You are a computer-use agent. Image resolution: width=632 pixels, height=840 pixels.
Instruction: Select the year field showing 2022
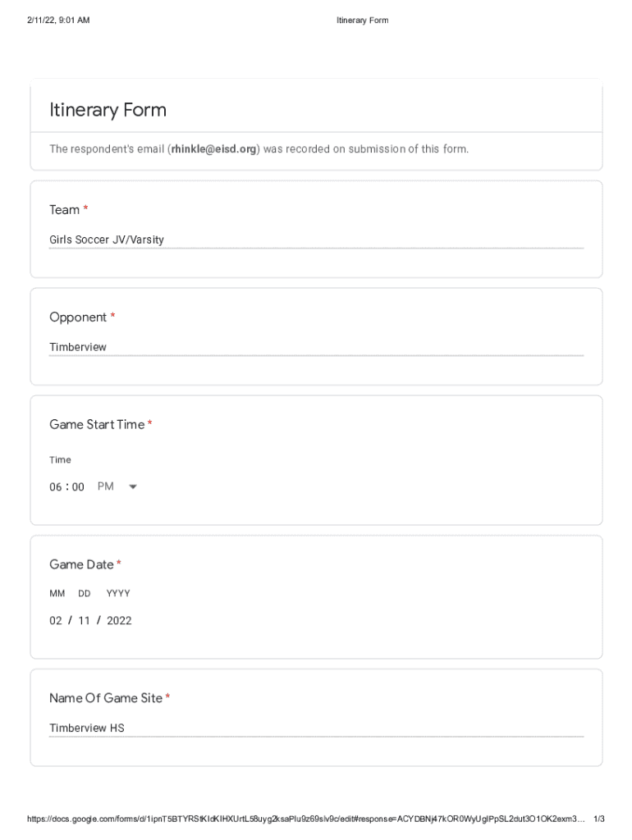[x=119, y=621]
